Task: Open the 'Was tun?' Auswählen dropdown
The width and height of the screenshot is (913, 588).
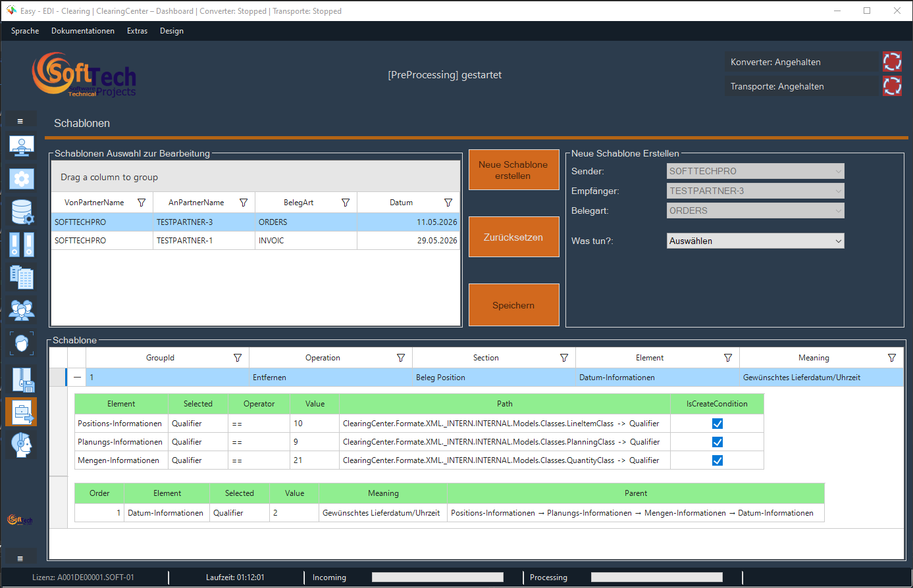Action: (756, 241)
